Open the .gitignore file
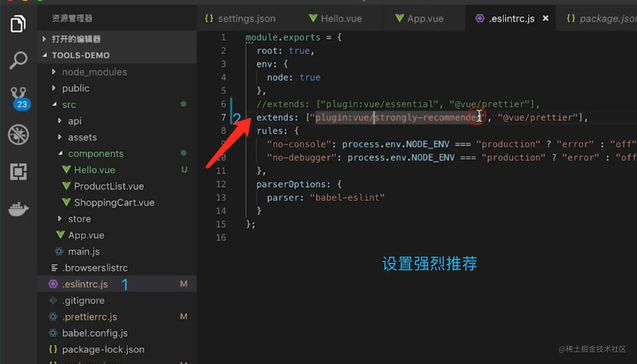The width and height of the screenshot is (637, 364). tap(117, 301)
